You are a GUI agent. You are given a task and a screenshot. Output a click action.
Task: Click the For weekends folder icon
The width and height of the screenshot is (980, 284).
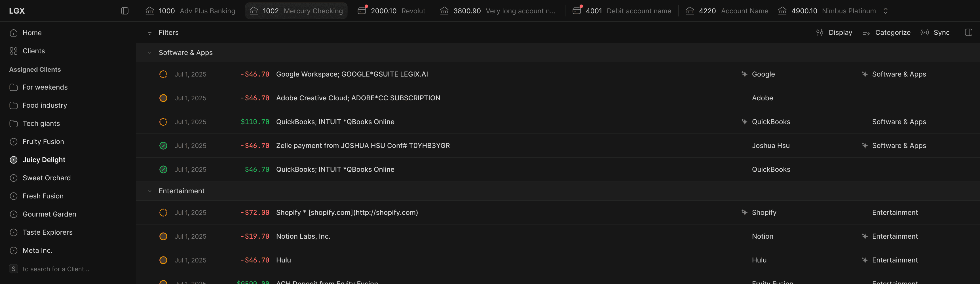[x=14, y=87]
